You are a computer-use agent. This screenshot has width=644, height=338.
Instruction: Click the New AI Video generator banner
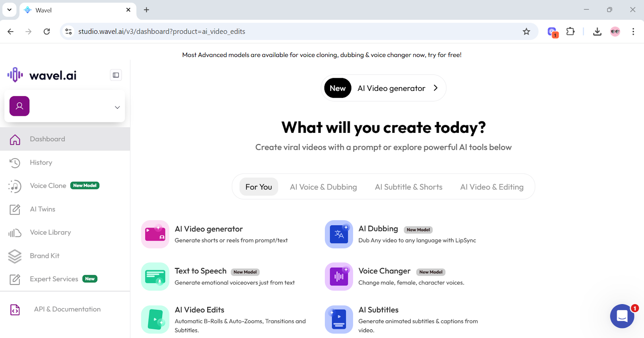click(x=383, y=88)
